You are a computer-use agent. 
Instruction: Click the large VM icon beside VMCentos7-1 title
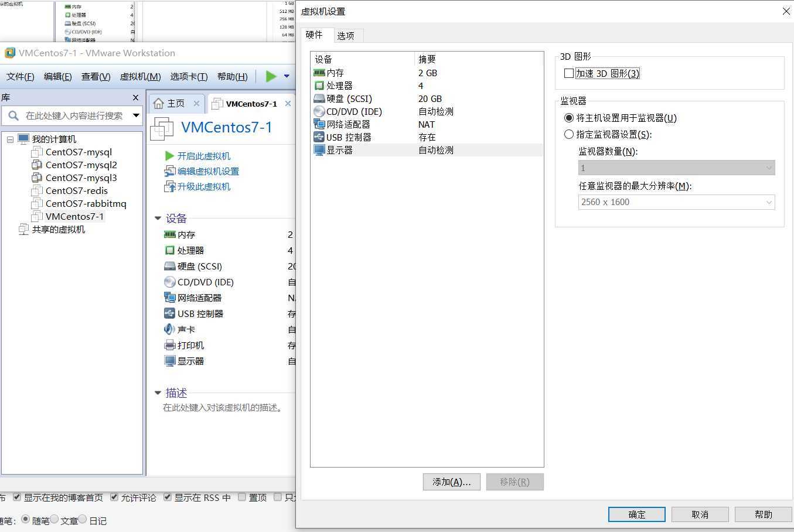pos(162,128)
